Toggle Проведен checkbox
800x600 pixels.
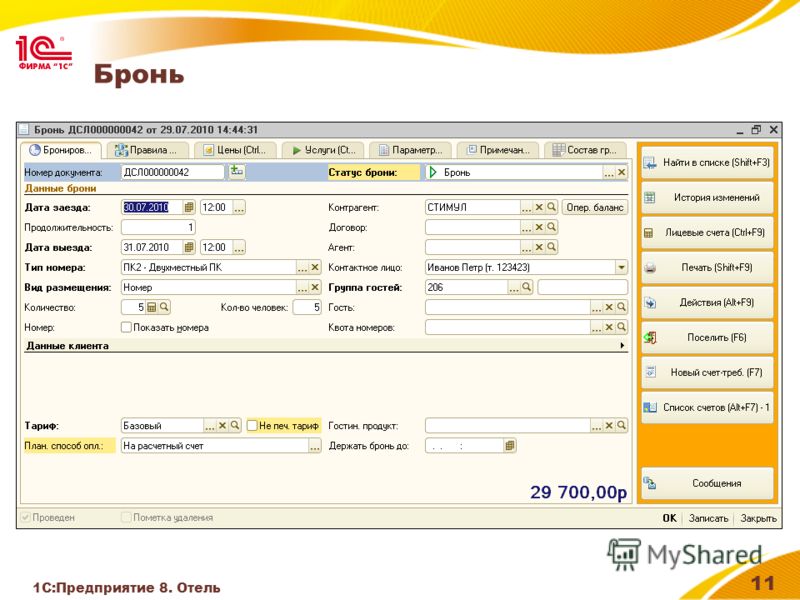[x=25, y=517]
